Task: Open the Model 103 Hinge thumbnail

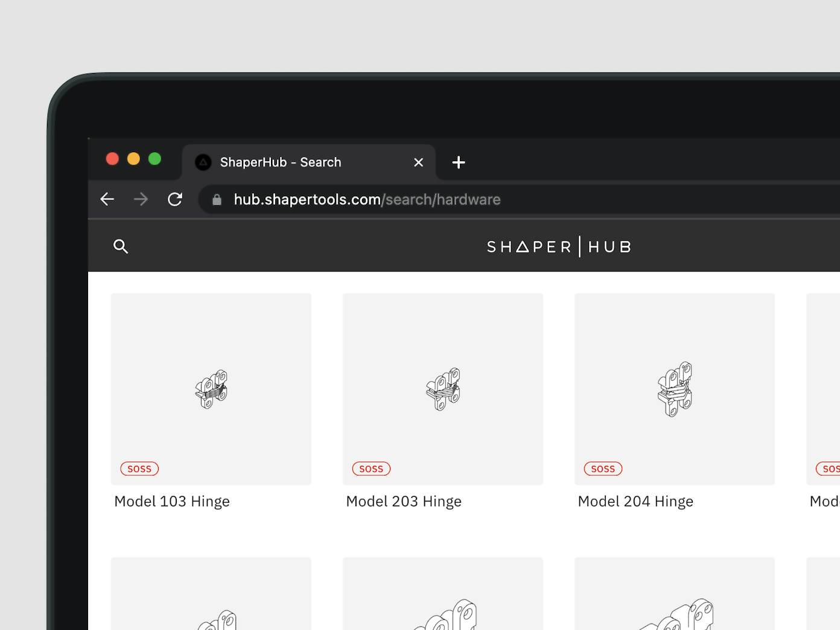Action: tap(211, 389)
